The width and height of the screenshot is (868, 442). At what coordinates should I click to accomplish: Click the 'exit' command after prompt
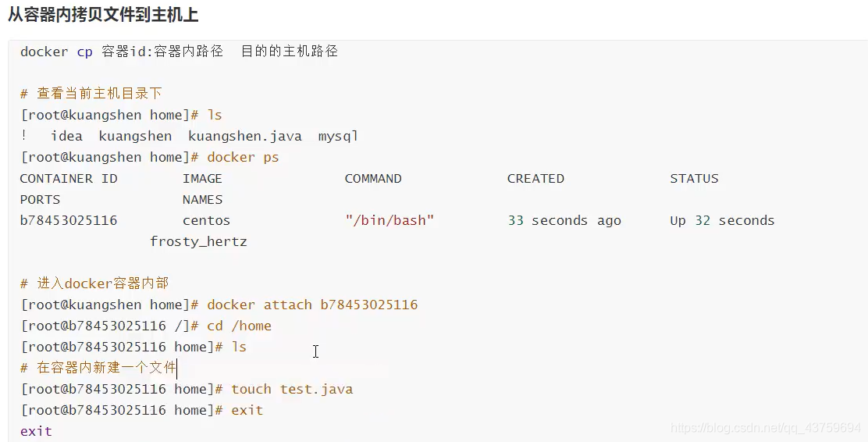(247, 410)
